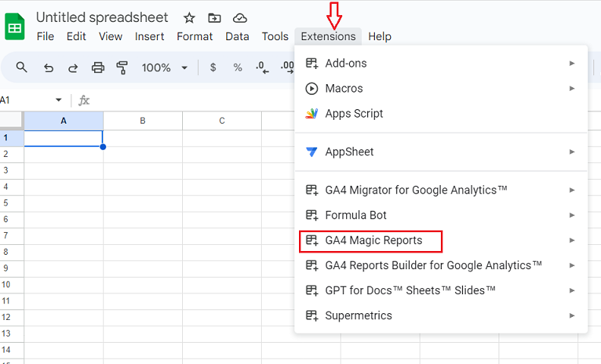Select cell B2

click(143, 155)
